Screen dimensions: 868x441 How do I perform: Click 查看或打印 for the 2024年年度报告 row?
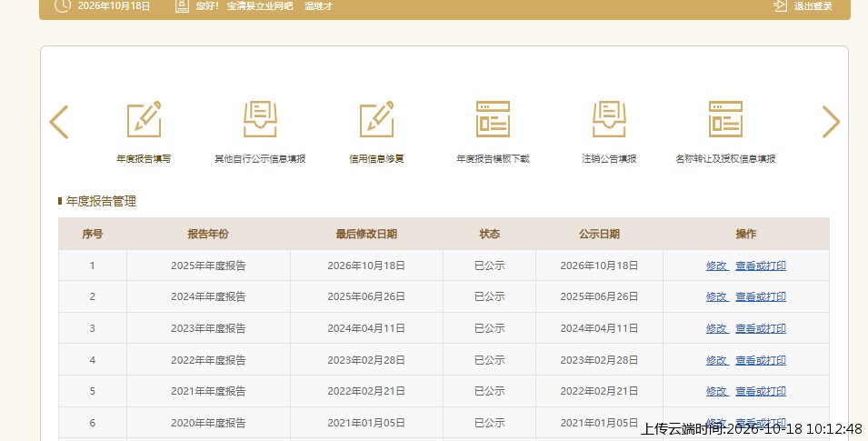(761, 297)
